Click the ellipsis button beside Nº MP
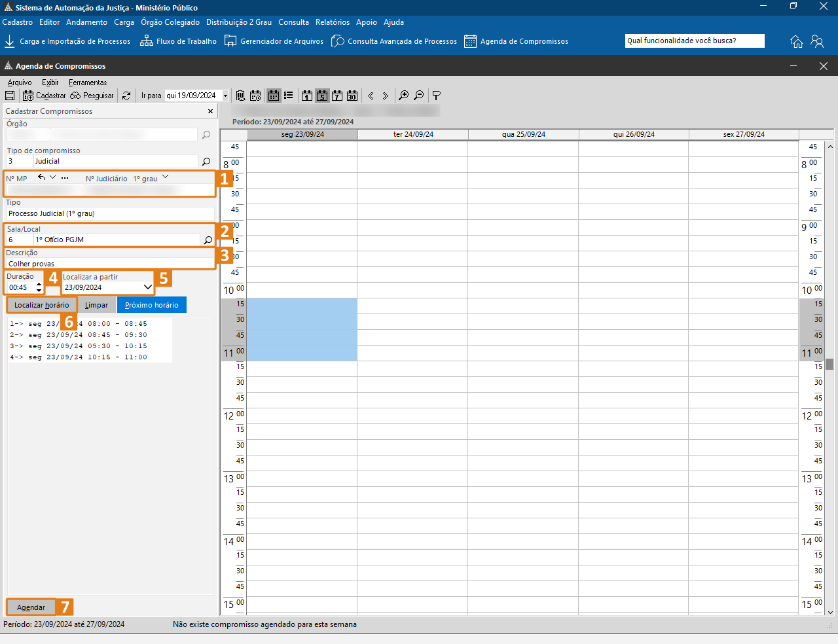The image size is (838, 644). pos(65,177)
